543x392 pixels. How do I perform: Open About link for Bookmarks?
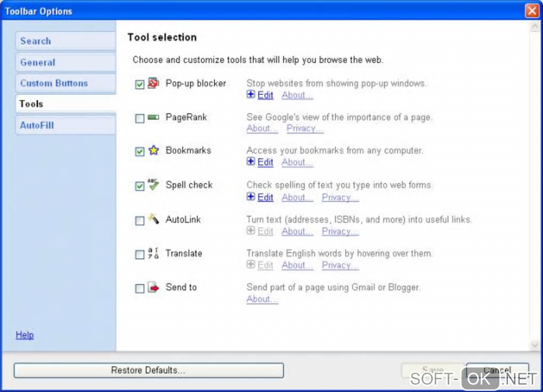click(x=297, y=162)
